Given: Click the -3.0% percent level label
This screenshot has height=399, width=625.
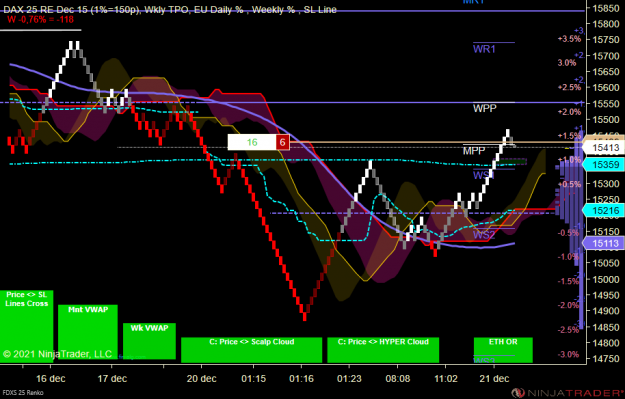Looking at the screenshot, I should click(x=568, y=354).
